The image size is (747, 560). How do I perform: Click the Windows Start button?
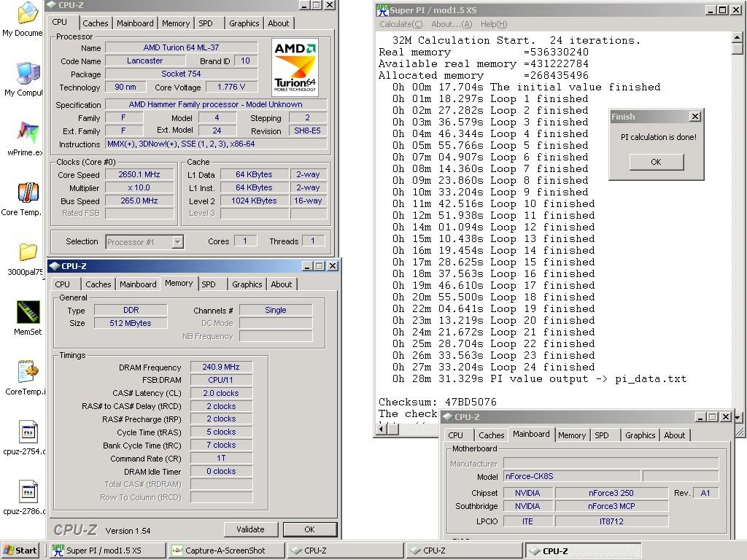coord(20,551)
